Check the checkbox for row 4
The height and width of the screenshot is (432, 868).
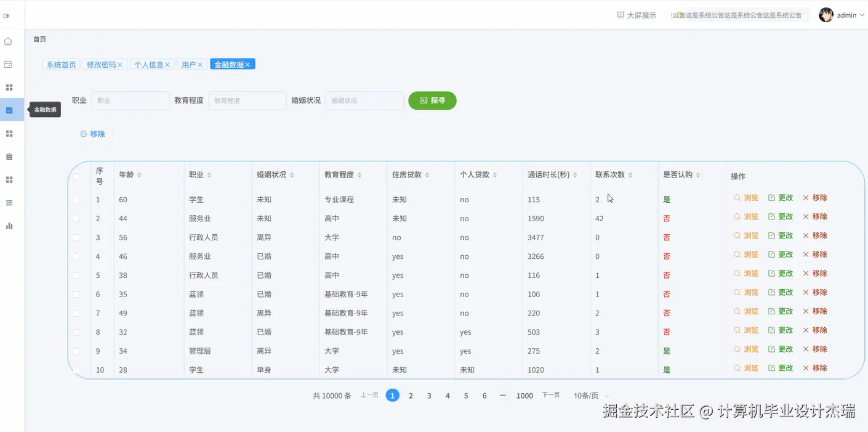(76, 256)
